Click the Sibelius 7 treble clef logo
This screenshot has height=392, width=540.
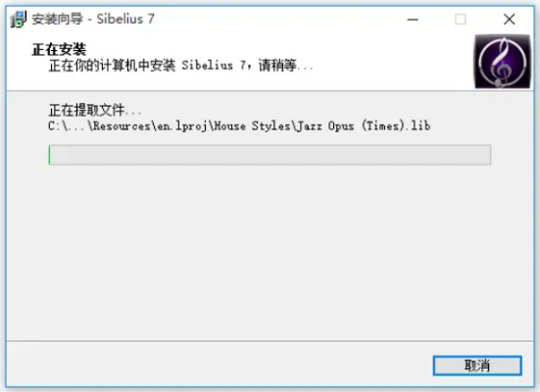tap(503, 62)
